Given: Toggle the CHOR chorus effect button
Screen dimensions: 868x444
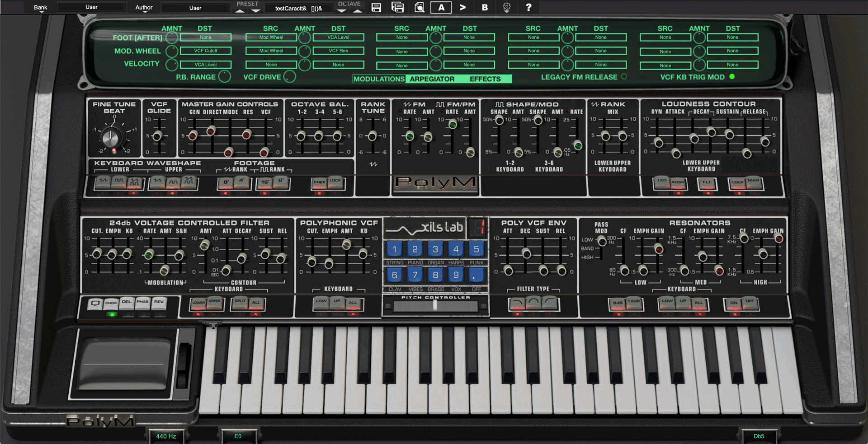Looking at the screenshot, I should tap(111, 303).
